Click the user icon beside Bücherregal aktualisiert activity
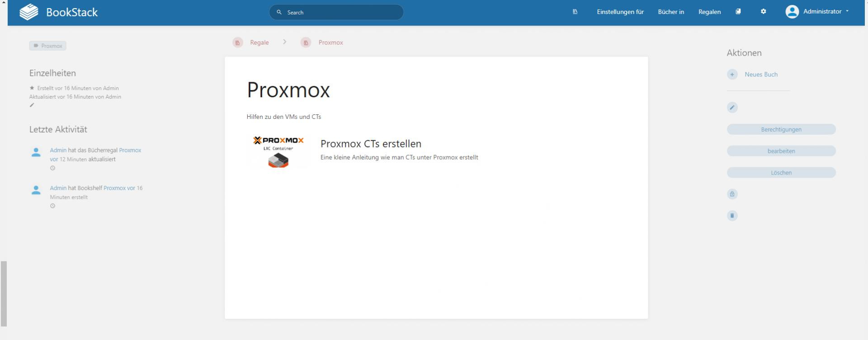The width and height of the screenshot is (868, 340). (x=36, y=152)
